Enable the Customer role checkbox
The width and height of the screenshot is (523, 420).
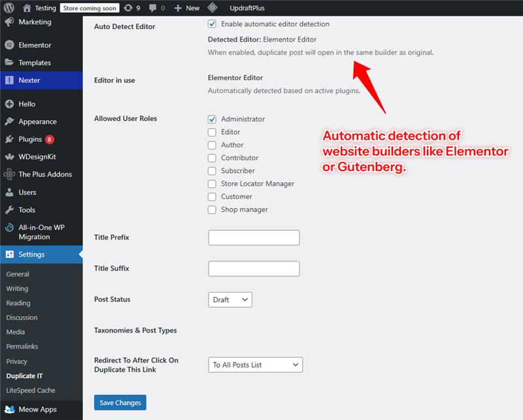click(212, 197)
